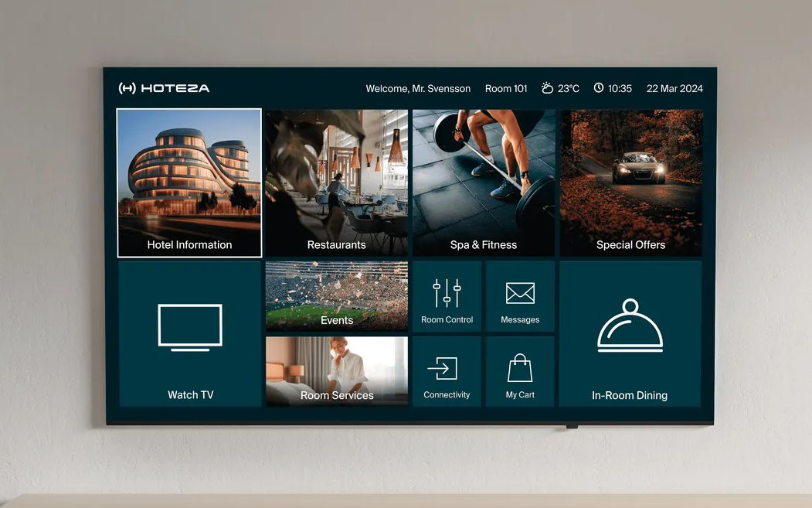The height and width of the screenshot is (508, 812).
Task: Open the Special Offers tile
Action: (630, 183)
